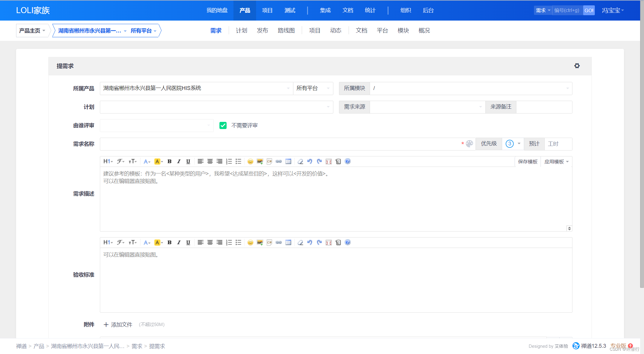
Task: Insert numbered list in the 需求描述 editor
Action: [229, 161]
